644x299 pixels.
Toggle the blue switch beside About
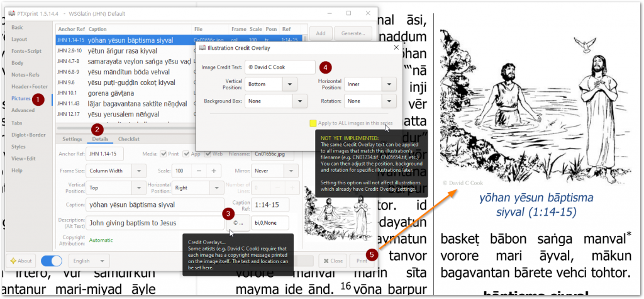coord(52,261)
